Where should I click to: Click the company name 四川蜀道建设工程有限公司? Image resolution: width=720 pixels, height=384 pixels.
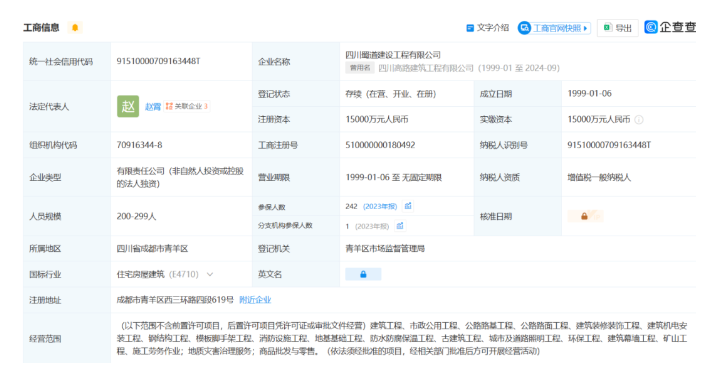393,55
